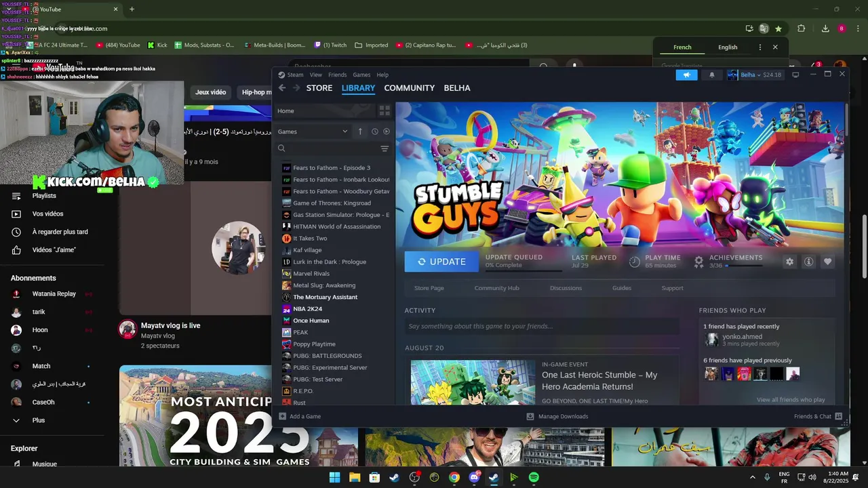Switch to the COMMUNITY tab

409,88
